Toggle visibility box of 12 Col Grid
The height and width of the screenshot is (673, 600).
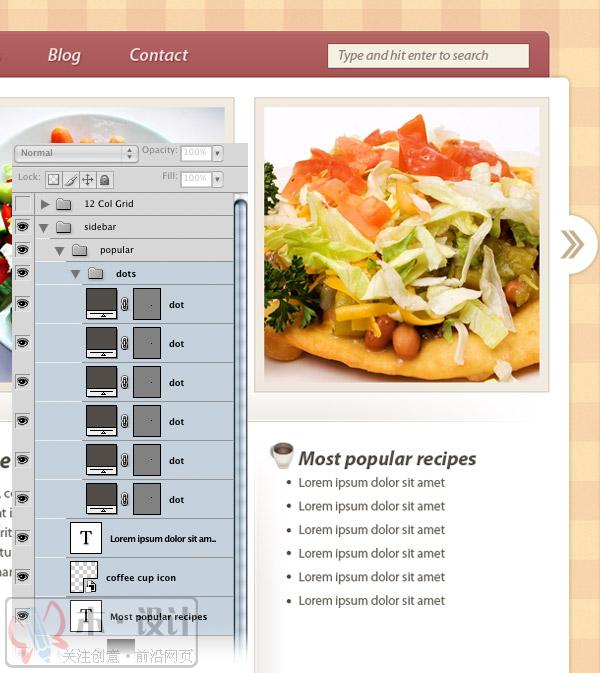pyautogui.click(x=23, y=203)
